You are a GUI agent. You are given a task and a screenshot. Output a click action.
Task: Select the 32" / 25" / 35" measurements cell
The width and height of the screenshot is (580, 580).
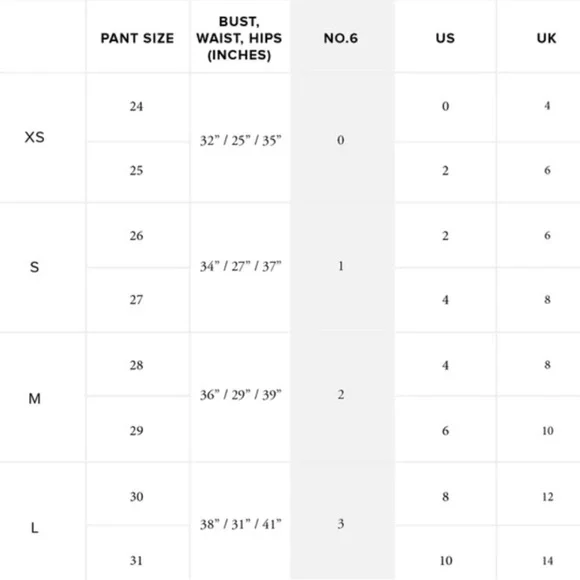point(240,141)
